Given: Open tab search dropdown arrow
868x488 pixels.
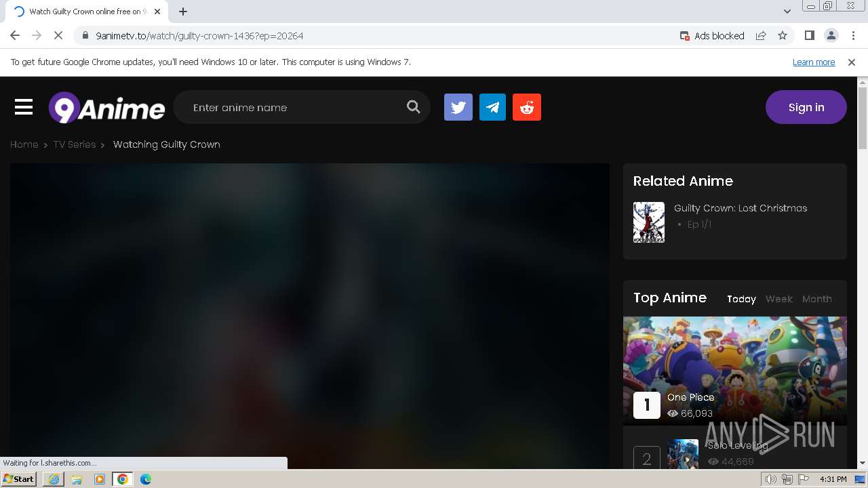Looking at the screenshot, I should point(787,12).
